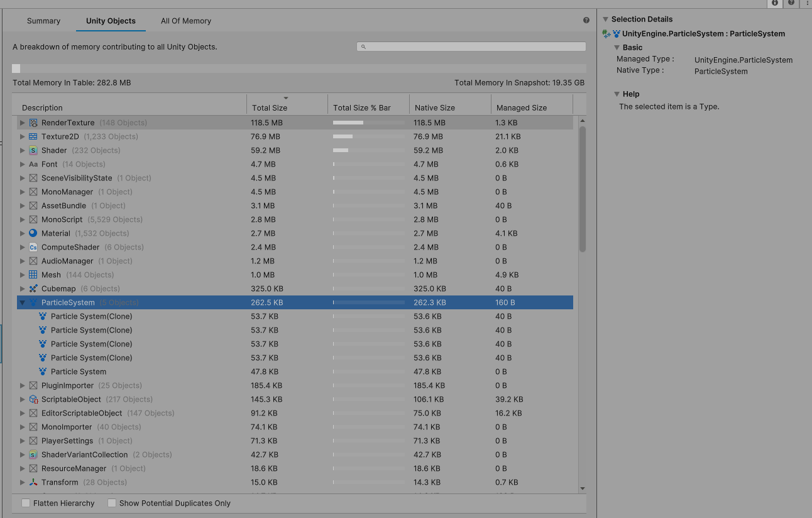
Task: Click the Material sphere icon
Action: pos(33,233)
